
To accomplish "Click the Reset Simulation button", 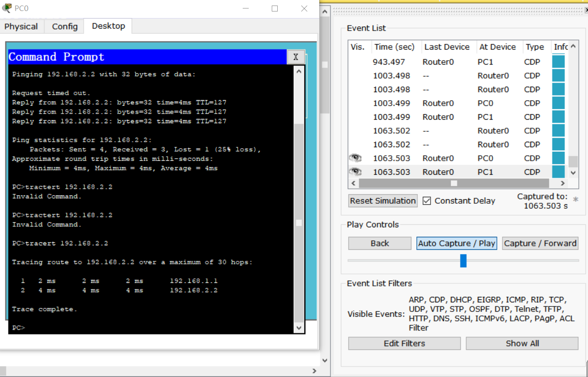I will tap(382, 200).
